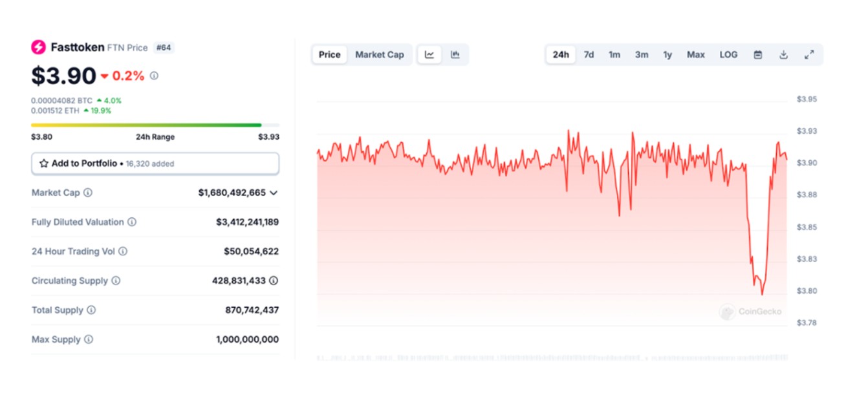This screenshot has width=868, height=406.
Task: Click the $3.95 y-axis label
Action: pos(807,100)
